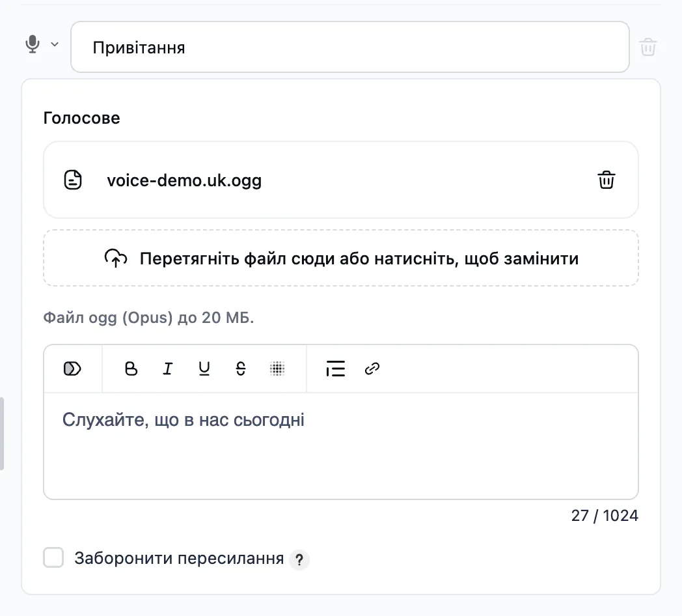Apply strikethrough formatting

pyautogui.click(x=241, y=369)
